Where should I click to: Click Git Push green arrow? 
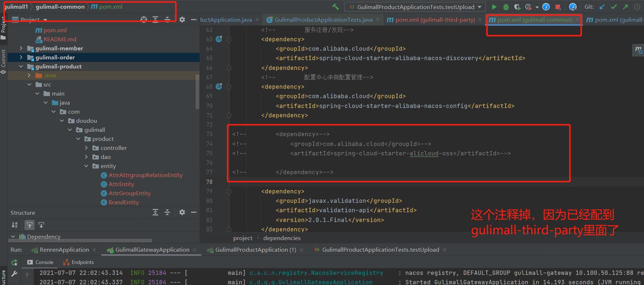coord(626,7)
